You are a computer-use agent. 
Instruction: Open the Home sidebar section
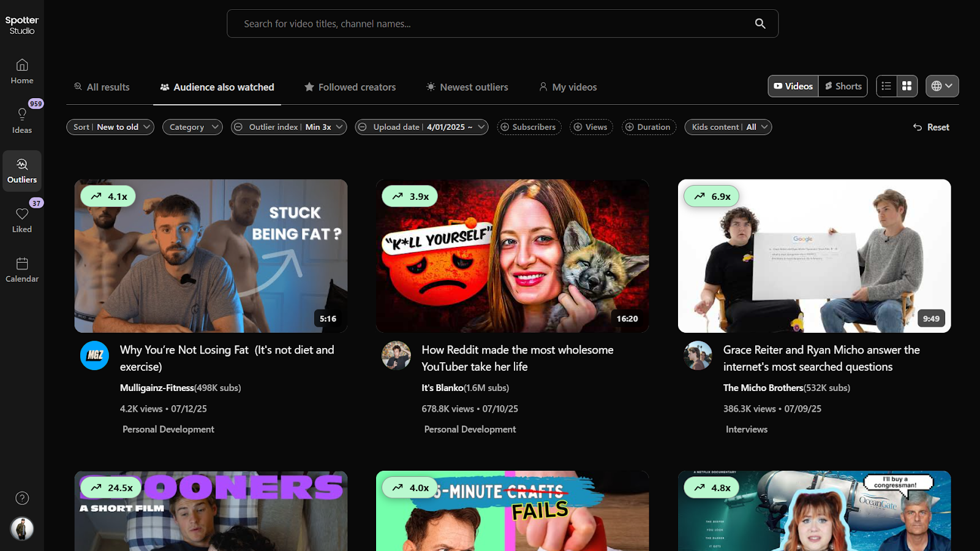click(x=22, y=71)
